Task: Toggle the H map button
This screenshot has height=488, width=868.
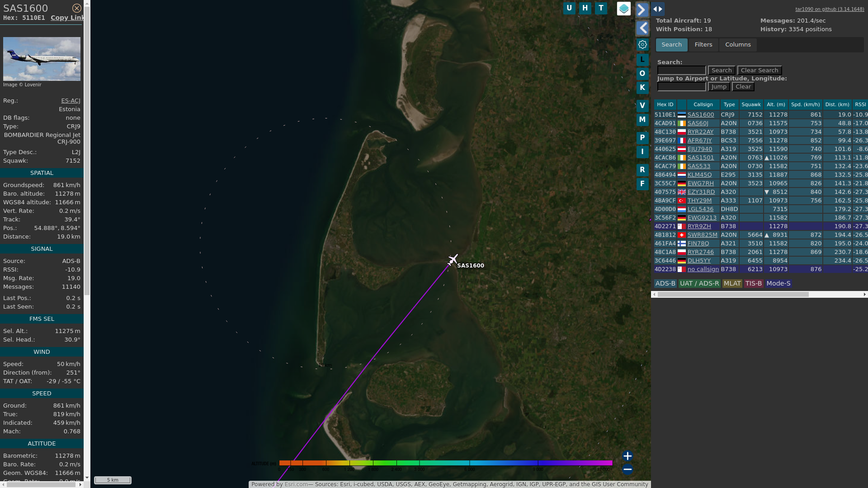Action: pyautogui.click(x=585, y=8)
